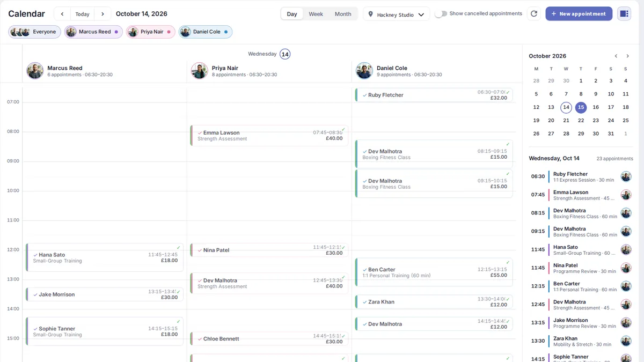
Task: Click the checkmark icon on Chloe Bennett appointment
Action: click(x=200, y=339)
